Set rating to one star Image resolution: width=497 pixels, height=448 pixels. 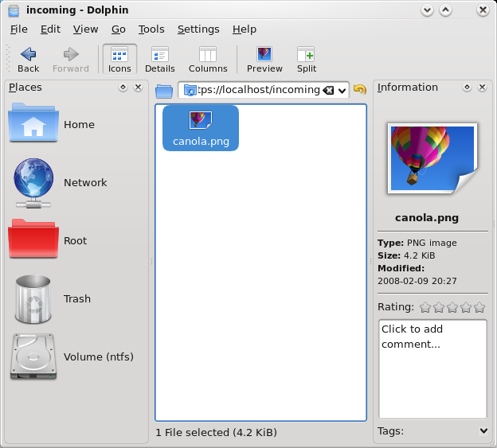click(x=425, y=307)
